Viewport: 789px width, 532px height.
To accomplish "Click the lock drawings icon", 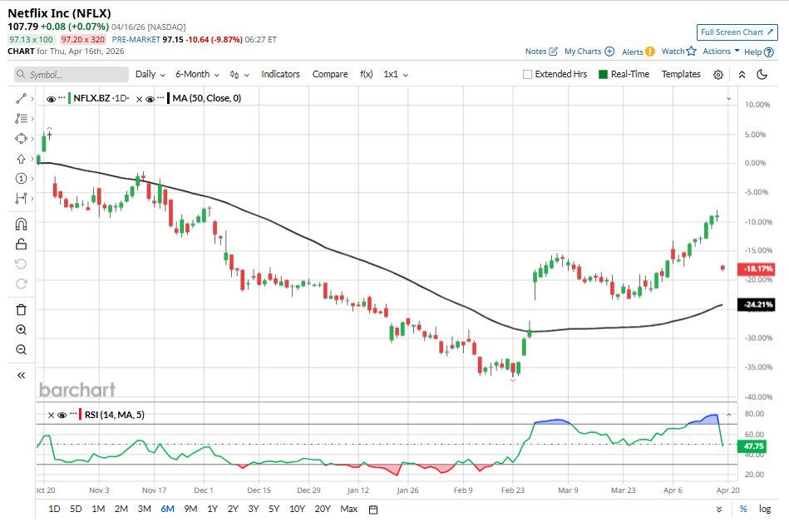I will tap(21, 244).
